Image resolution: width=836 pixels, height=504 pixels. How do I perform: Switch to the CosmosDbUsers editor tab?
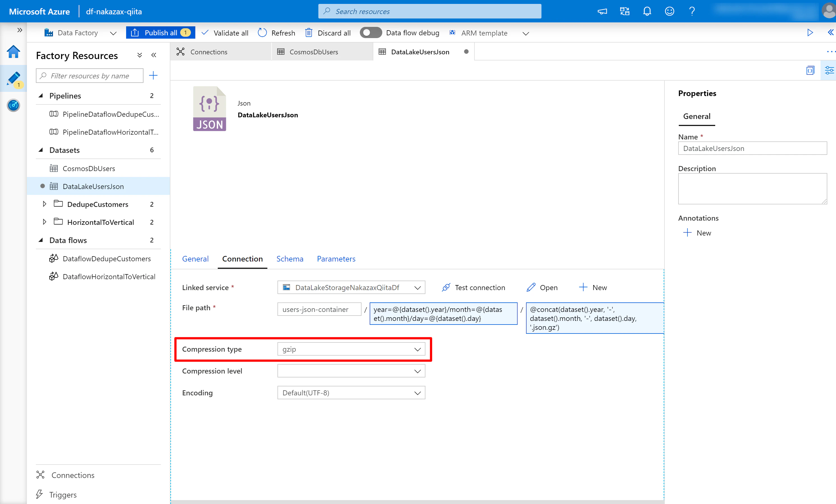pos(322,52)
